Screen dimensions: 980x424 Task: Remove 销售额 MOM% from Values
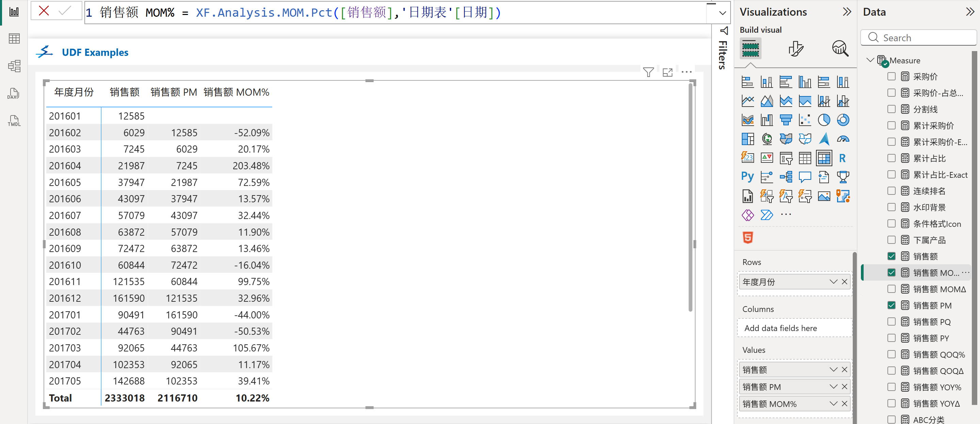[x=844, y=404]
